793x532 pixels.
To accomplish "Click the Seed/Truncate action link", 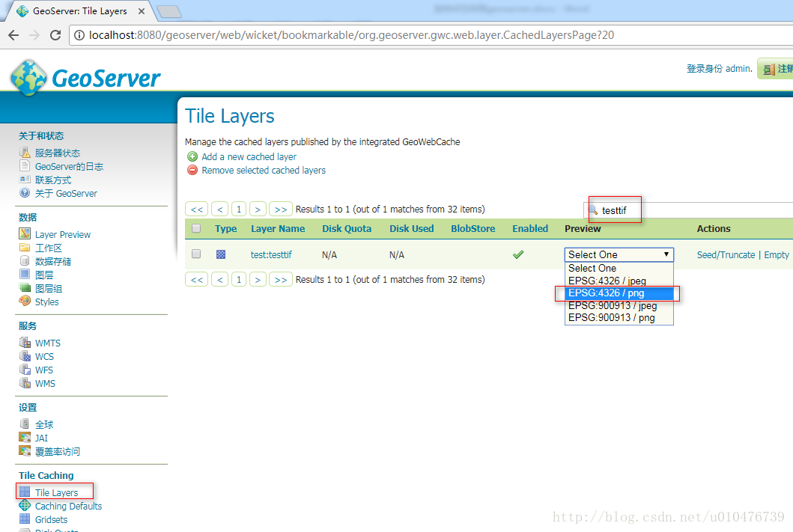I will [x=726, y=254].
